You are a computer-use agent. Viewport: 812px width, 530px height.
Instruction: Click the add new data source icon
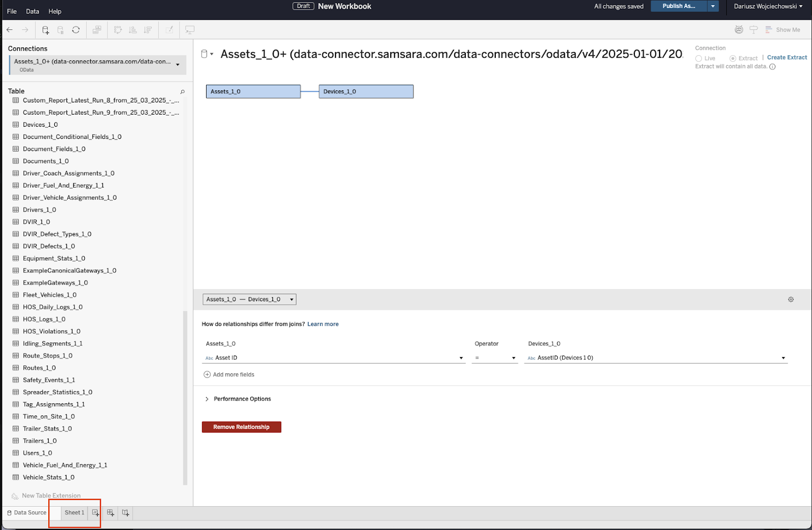[46, 30]
